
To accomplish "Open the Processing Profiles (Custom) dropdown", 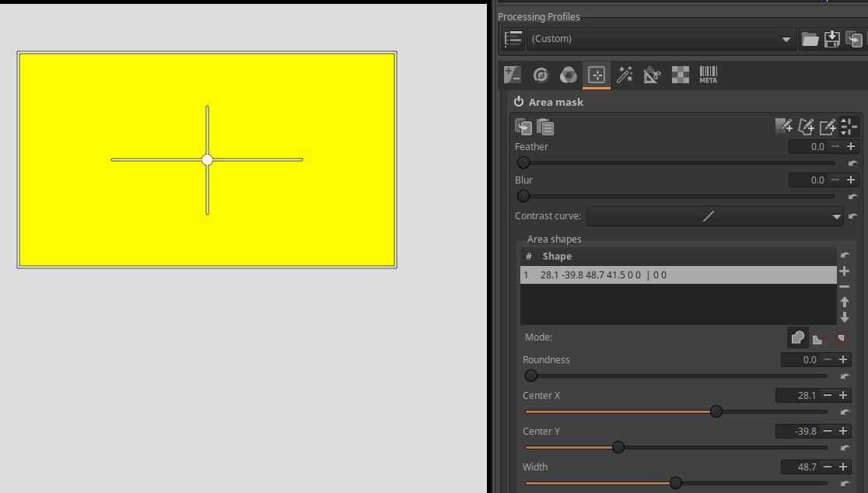I will coord(660,39).
